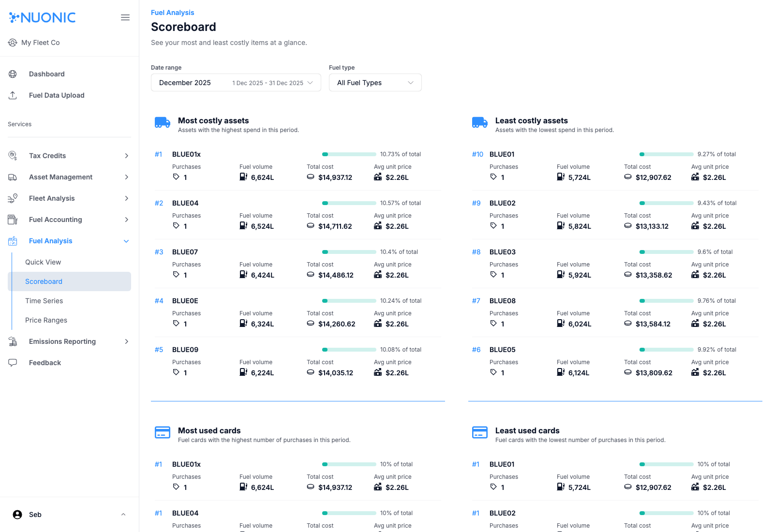Click the Feedback speech bubble icon
This screenshot has height=532, width=774.
click(x=13, y=363)
